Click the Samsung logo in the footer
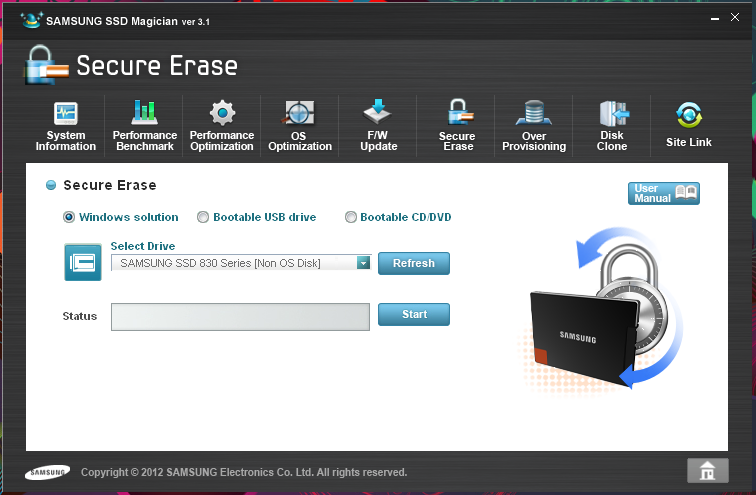 tap(47, 472)
